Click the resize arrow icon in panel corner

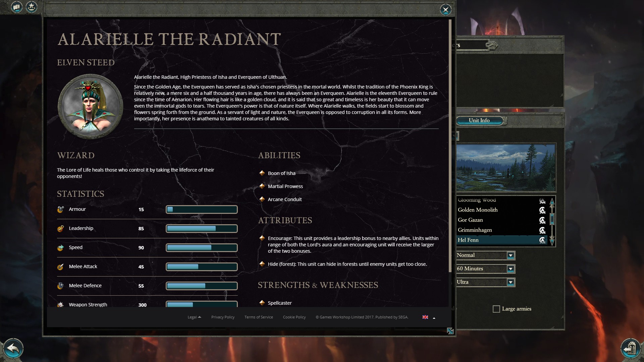(450, 331)
